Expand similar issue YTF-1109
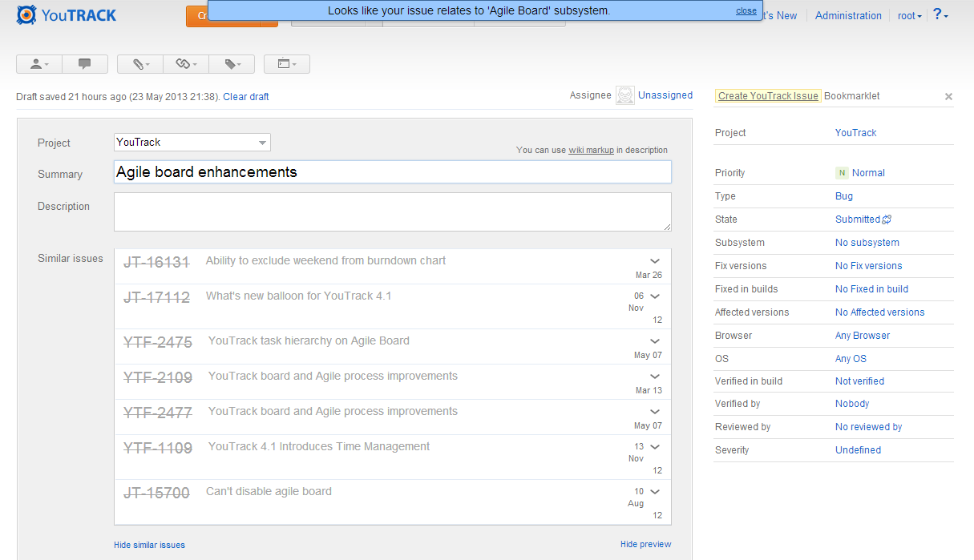Image resolution: width=974 pixels, height=560 pixels. click(x=655, y=447)
